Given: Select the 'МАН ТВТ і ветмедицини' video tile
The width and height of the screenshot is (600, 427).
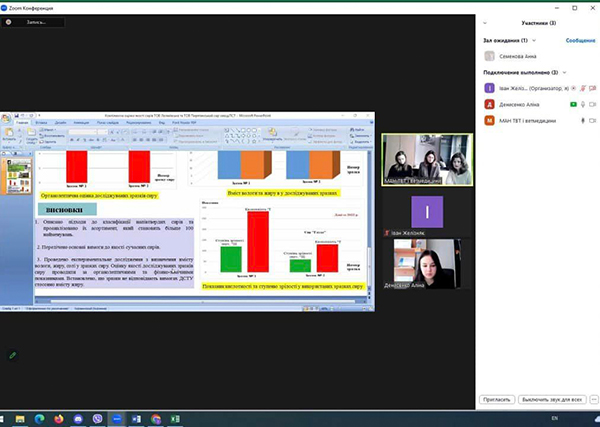Looking at the screenshot, I should (x=427, y=160).
